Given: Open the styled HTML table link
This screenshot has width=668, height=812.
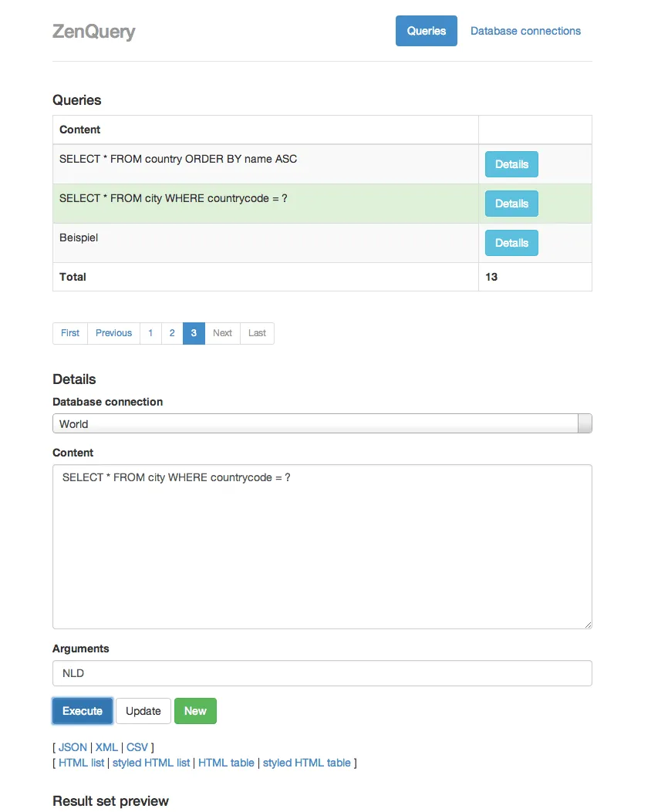Looking at the screenshot, I should click(x=306, y=763).
